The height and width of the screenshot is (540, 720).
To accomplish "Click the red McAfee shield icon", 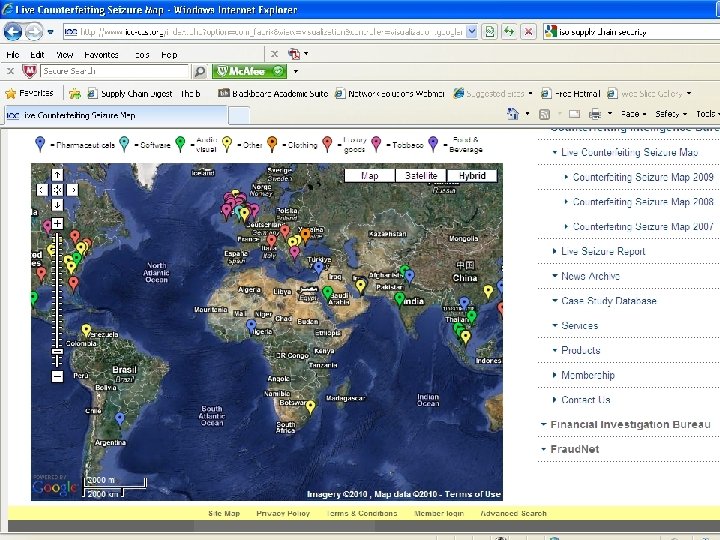I will [29, 71].
